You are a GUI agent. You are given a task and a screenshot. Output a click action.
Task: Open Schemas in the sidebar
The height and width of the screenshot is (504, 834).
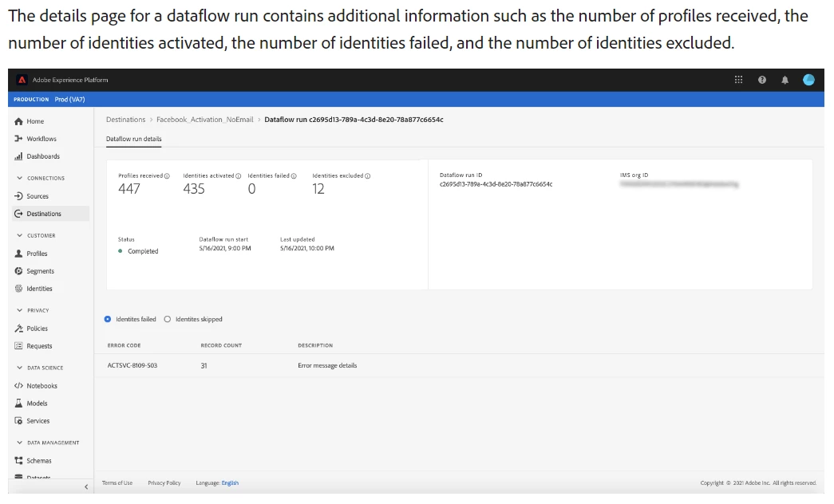pos(39,461)
